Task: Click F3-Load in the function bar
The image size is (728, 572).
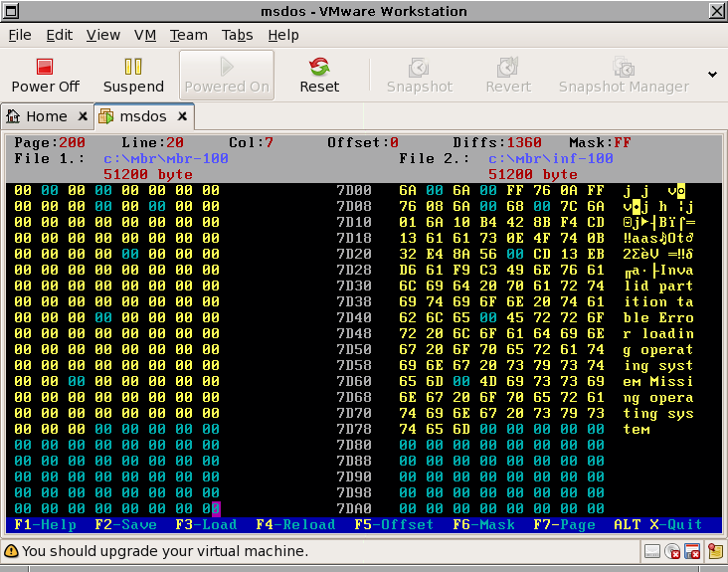Action: [206, 524]
